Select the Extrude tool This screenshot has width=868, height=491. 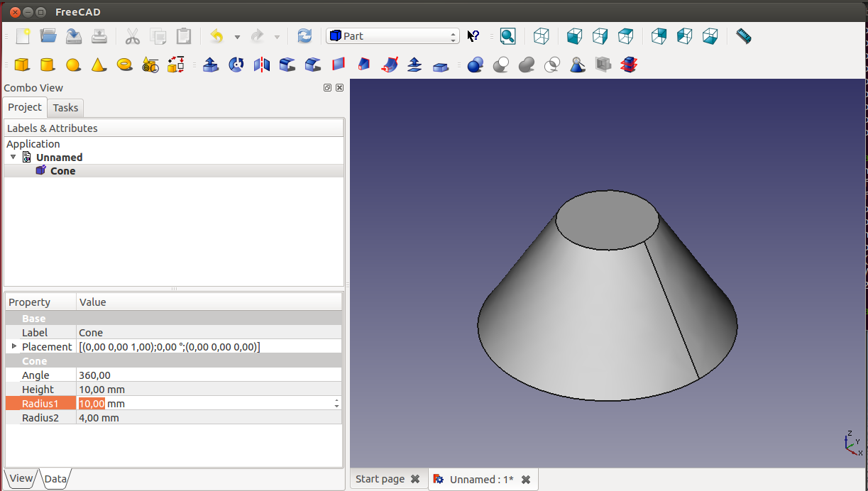pyautogui.click(x=211, y=65)
